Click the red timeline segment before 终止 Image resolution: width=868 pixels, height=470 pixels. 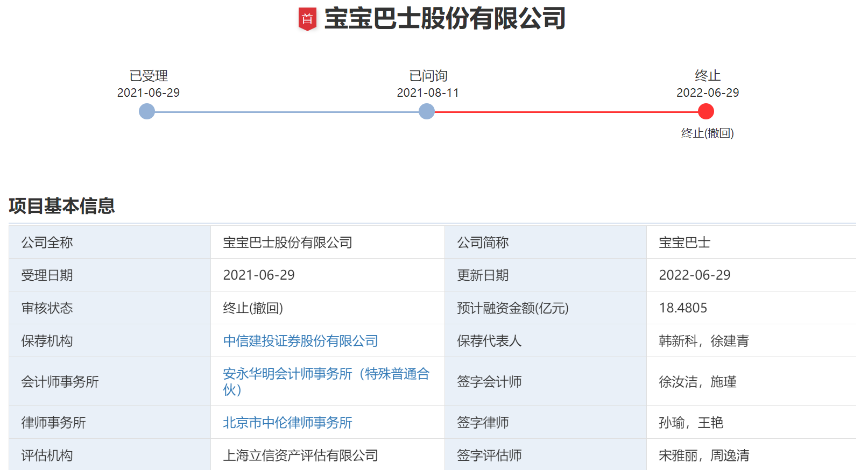(x=565, y=112)
